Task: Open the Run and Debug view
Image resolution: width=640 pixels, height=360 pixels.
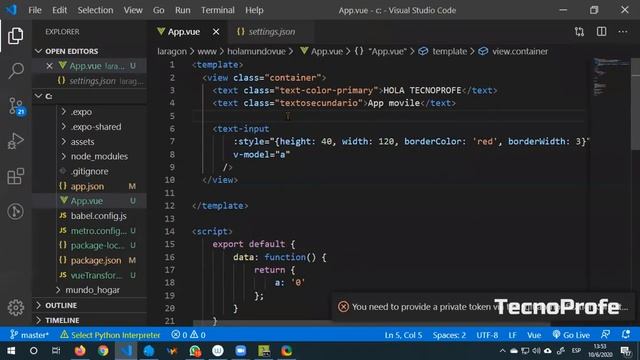Action: (16, 141)
